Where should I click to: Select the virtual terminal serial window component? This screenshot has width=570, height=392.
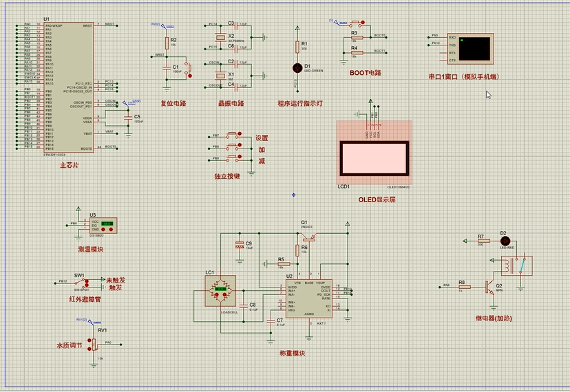coord(470,49)
